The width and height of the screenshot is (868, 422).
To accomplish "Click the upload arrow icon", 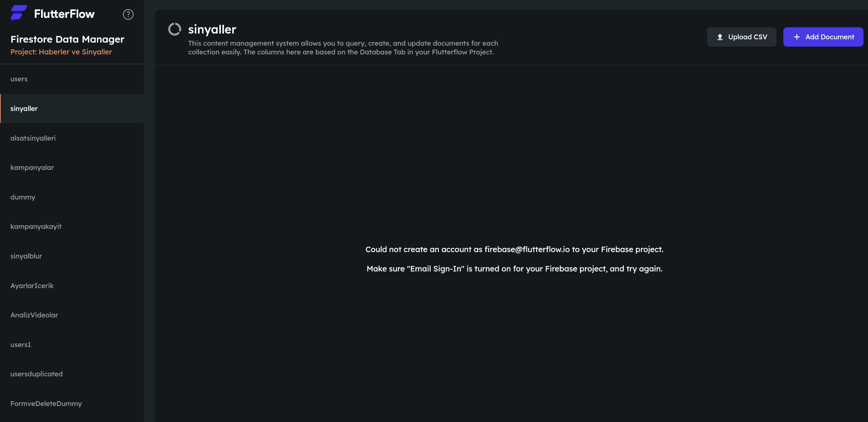I will tap(720, 37).
